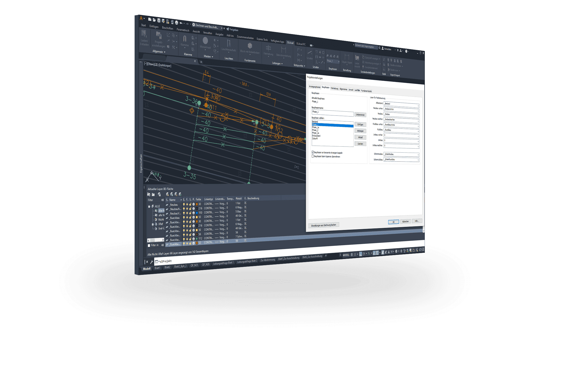Expand the XRef node in the filter tree
Viewport: 588px width, 368px height.
coord(153,224)
